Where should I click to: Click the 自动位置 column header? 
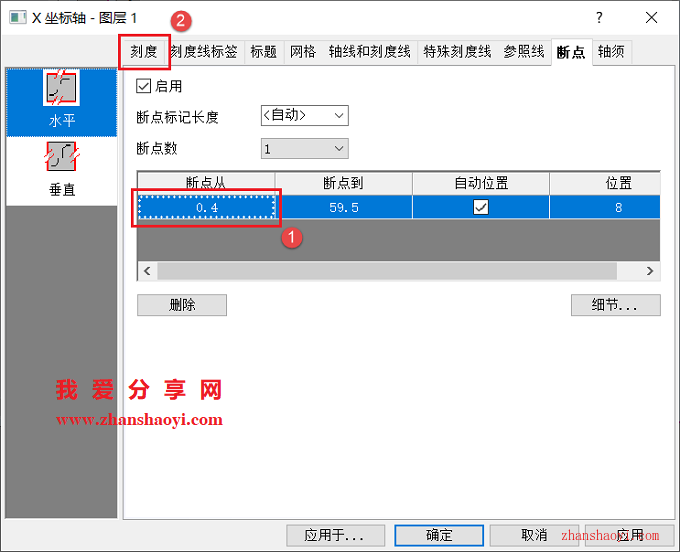click(481, 183)
